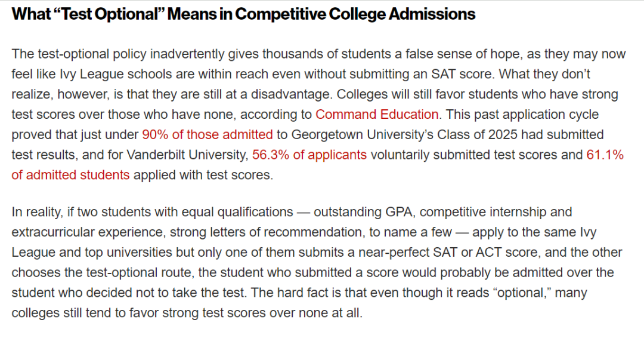The image size is (644, 338).
Task: Visit the "61.1%" red link text
Action: point(605,155)
